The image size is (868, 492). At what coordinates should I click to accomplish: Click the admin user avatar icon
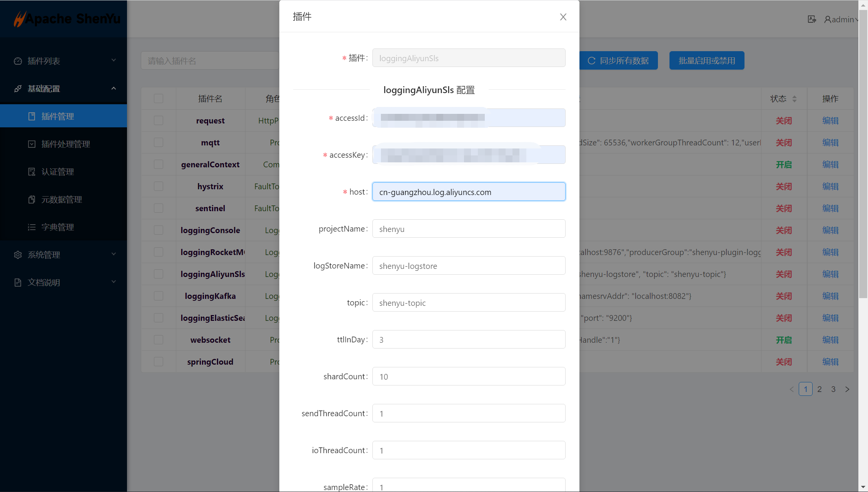tap(827, 19)
